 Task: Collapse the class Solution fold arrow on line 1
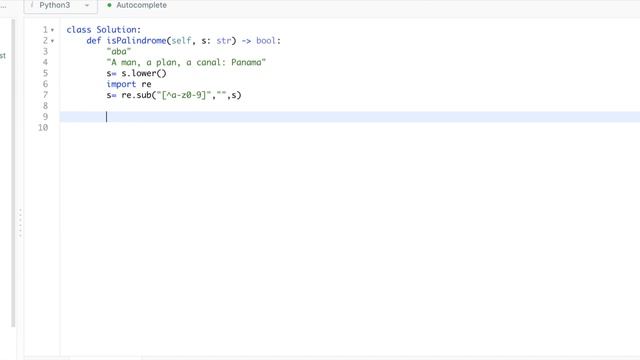52,30
